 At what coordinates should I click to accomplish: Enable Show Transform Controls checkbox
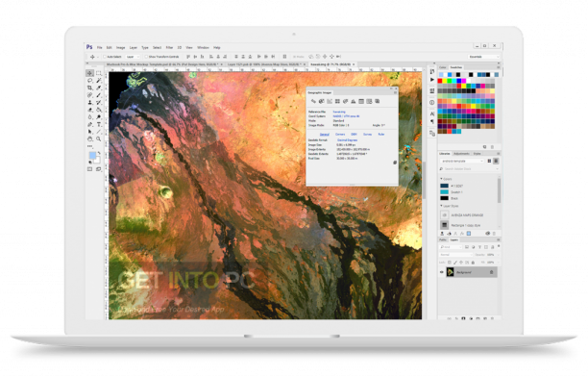146,57
